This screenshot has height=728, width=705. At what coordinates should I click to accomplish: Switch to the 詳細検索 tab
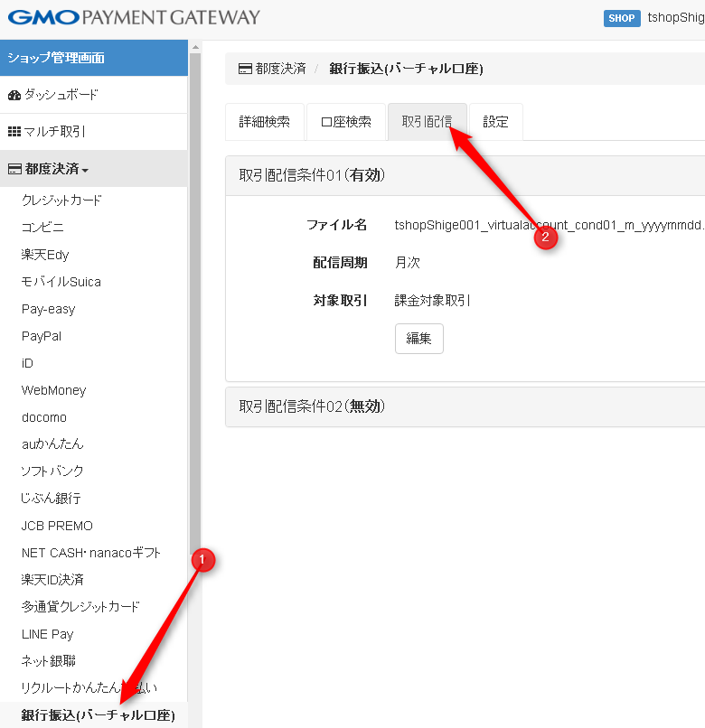(264, 122)
